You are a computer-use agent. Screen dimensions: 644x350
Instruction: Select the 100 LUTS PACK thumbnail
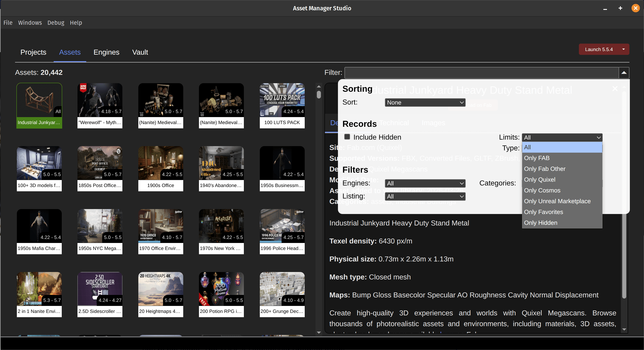coord(282,106)
